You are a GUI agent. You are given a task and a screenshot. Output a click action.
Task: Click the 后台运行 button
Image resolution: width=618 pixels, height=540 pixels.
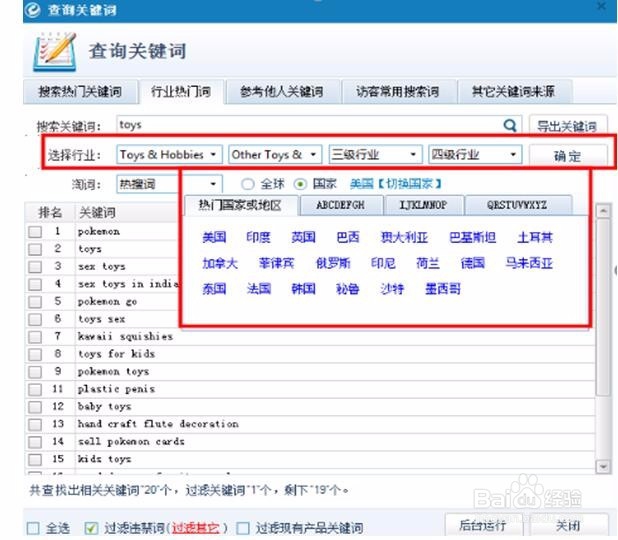[484, 525]
